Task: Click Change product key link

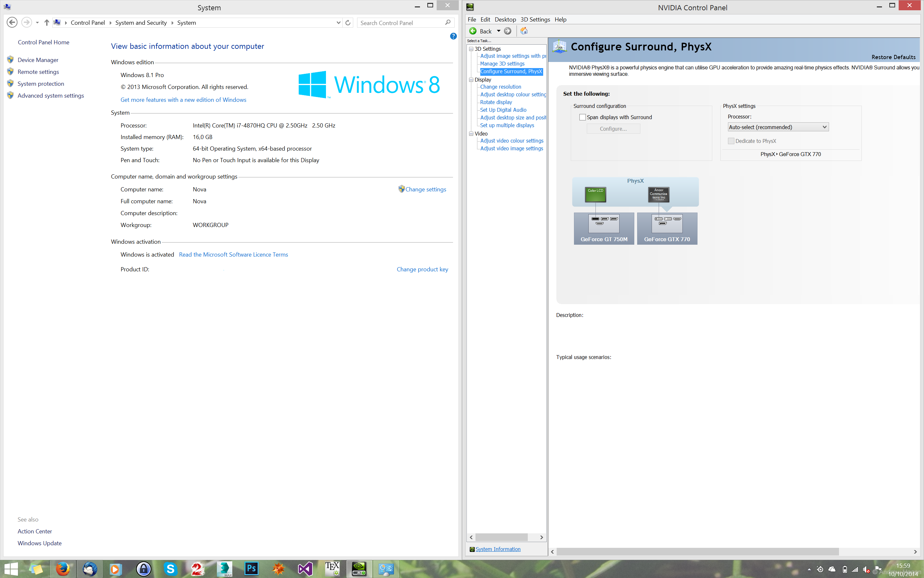Action: point(422,269)
